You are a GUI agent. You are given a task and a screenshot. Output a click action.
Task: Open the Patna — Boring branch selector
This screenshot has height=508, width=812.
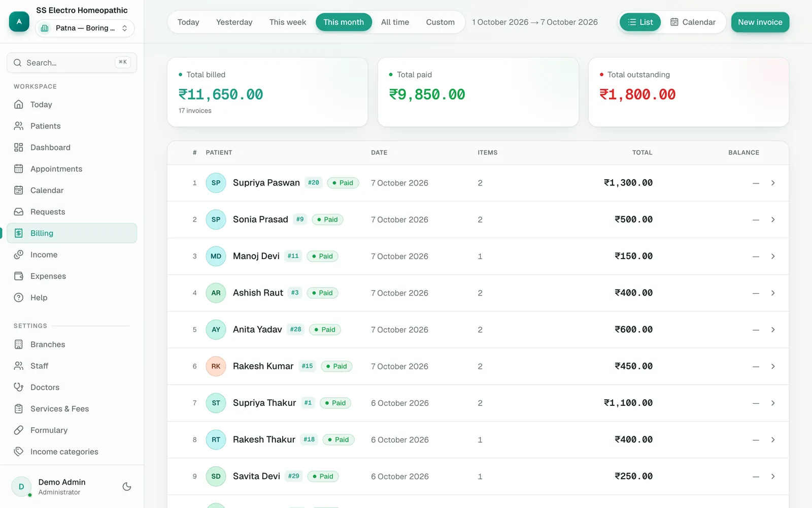[x=85, y=28]
